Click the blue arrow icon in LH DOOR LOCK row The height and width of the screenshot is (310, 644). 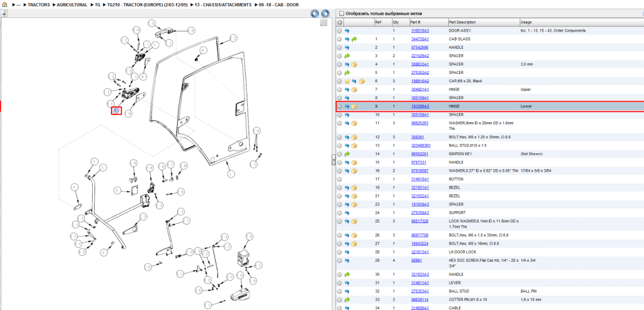point(346,251)
